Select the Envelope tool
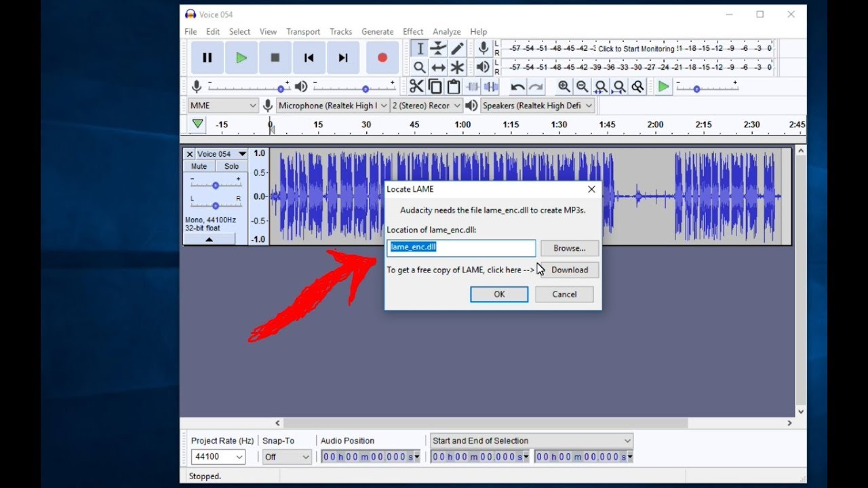The height and width of the screenshot is (488, 868). (x=439, y=49)
